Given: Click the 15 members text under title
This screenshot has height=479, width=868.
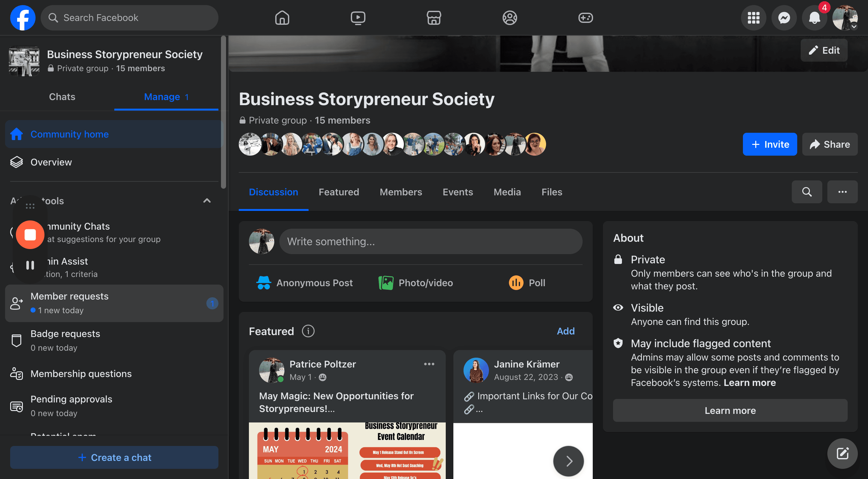Looking at the screenshot, I should [342, 120].
